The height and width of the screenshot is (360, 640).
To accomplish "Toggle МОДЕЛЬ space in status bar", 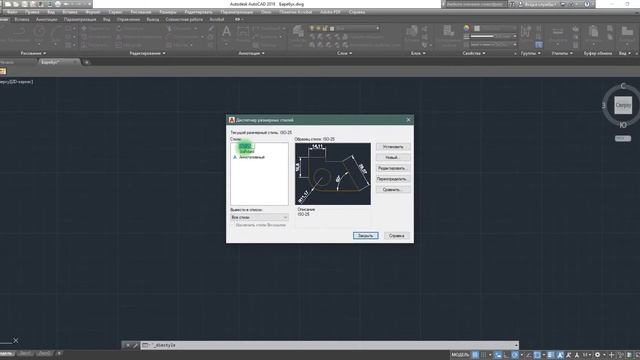I will (460, 355).
